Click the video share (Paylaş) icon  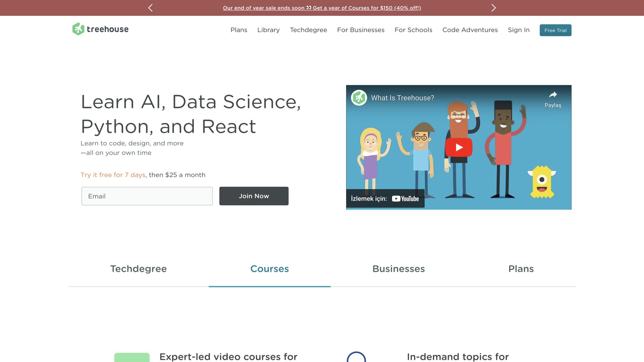click(x=553, y=95)
